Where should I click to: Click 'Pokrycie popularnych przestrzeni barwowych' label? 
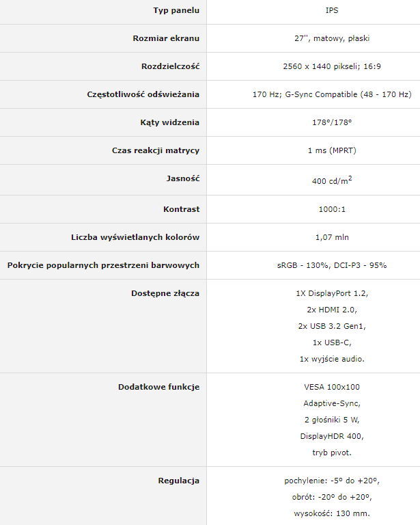pyautogui.click(x=103, y=265)
